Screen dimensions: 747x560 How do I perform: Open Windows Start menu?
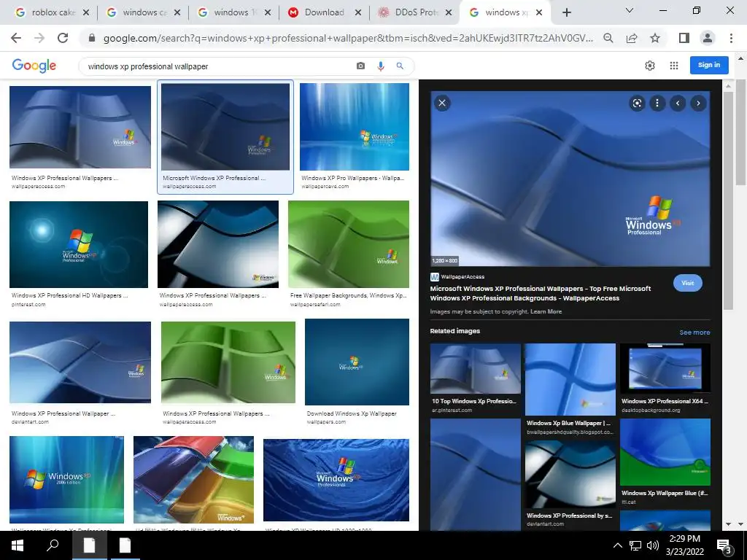(18, 545)
